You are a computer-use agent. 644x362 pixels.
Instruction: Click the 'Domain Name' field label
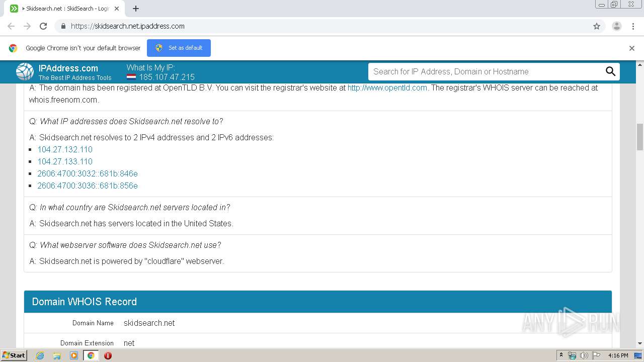[93, 323]
